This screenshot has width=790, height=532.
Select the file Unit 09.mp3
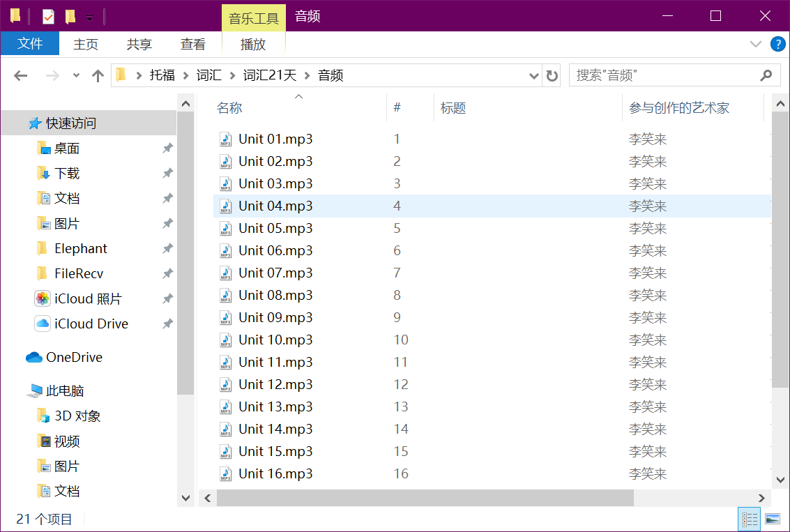[x=275, y=317]
